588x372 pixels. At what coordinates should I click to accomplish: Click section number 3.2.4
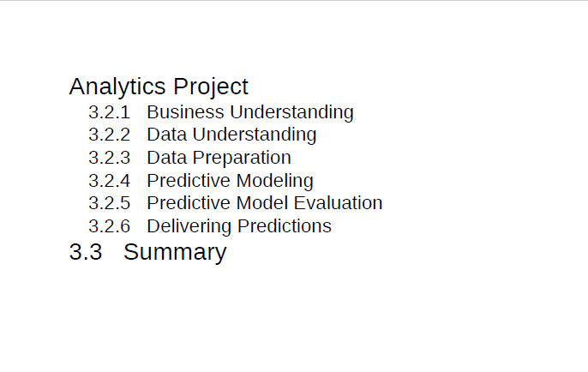point(109,181)
